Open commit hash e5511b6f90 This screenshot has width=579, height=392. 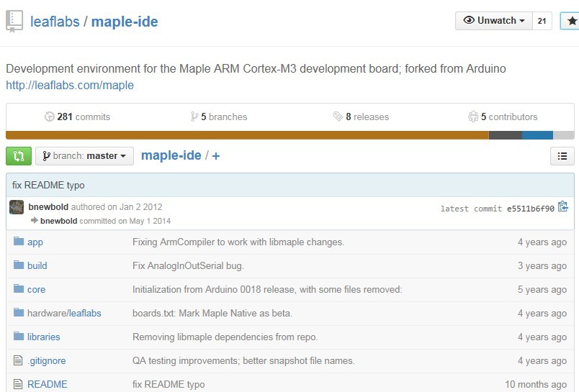click(x=530, y=209)
